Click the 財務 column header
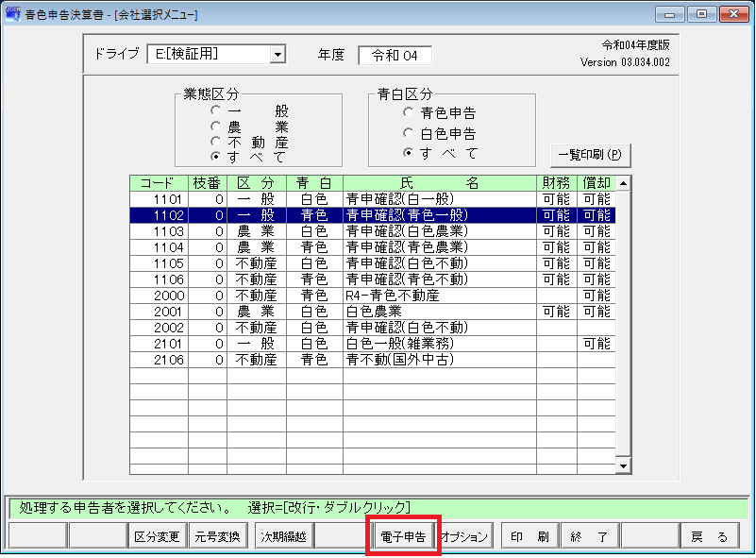The width and height of the screenshot is (756, 558). click(x=557, y=183)
